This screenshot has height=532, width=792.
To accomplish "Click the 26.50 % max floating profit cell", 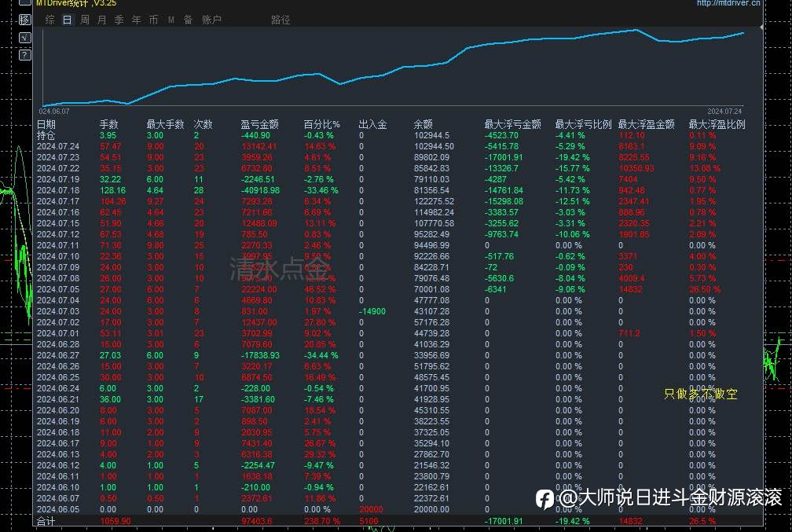I will tap(705, 289).
